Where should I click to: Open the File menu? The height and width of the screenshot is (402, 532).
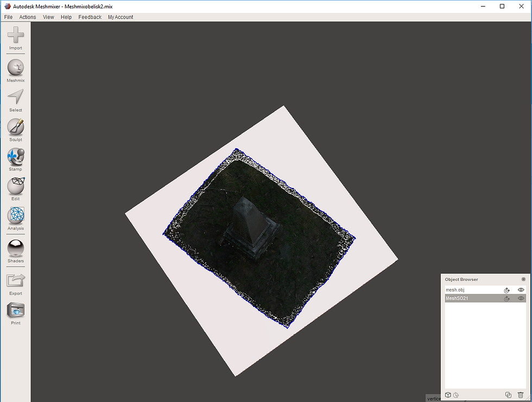pos(9,17)
